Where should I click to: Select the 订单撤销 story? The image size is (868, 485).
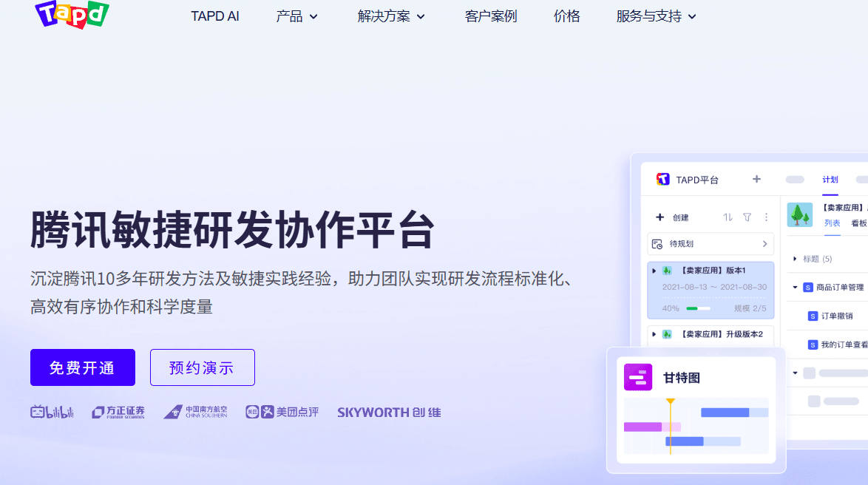[836, 316]
